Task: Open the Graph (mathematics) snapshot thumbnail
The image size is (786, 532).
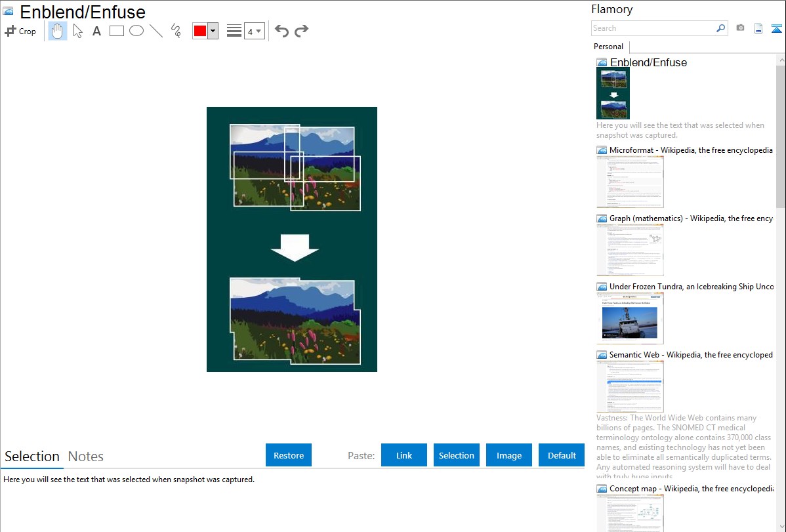Action: click(630, 250)
